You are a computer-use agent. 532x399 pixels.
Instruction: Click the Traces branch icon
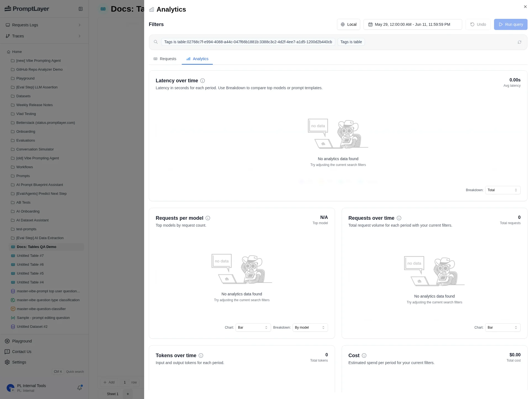coord(8,36)
